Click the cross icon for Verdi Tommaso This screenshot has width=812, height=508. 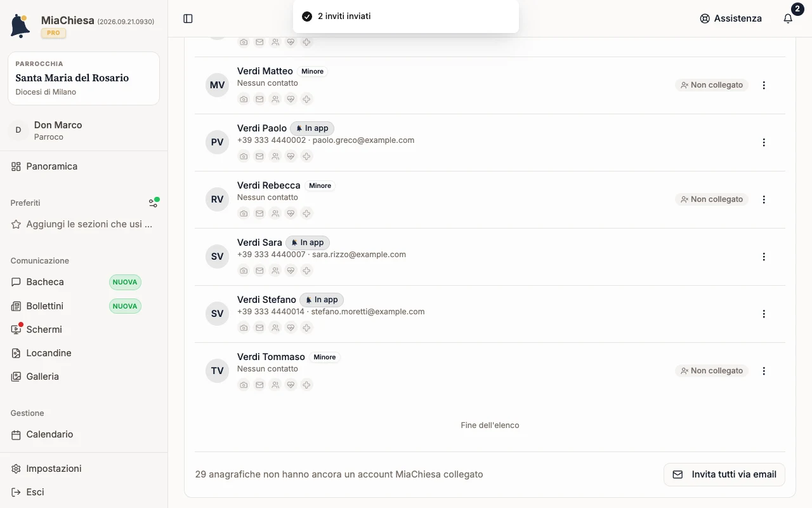click(306, 385)
